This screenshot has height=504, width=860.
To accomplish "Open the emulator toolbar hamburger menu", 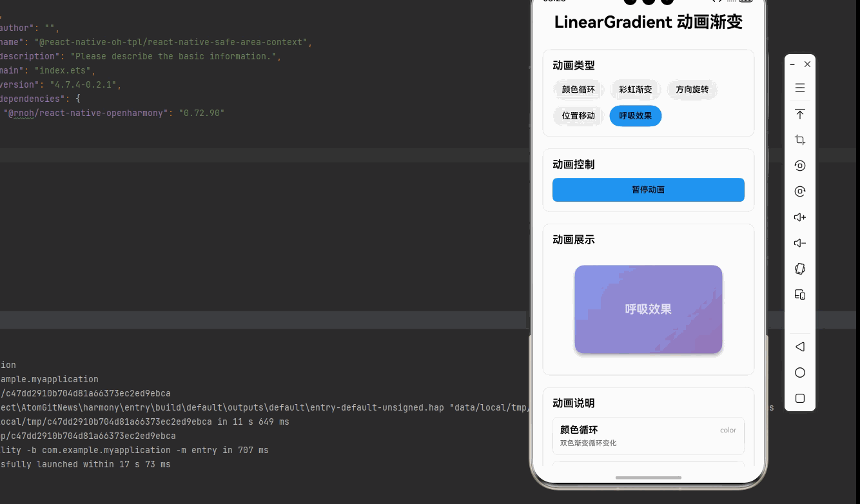I will point(800,88).
